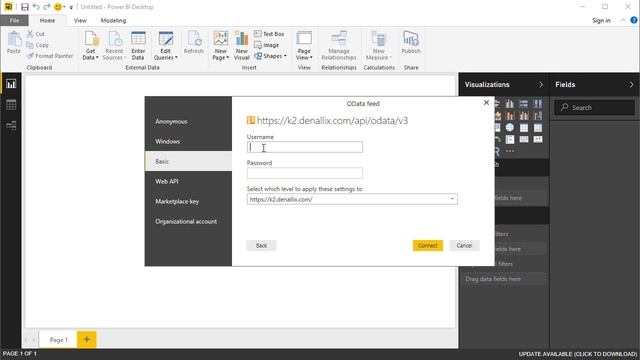Click the ellipsis for more visualizations
The height and width of the screenshot is (360, 640).
[510, 151]
